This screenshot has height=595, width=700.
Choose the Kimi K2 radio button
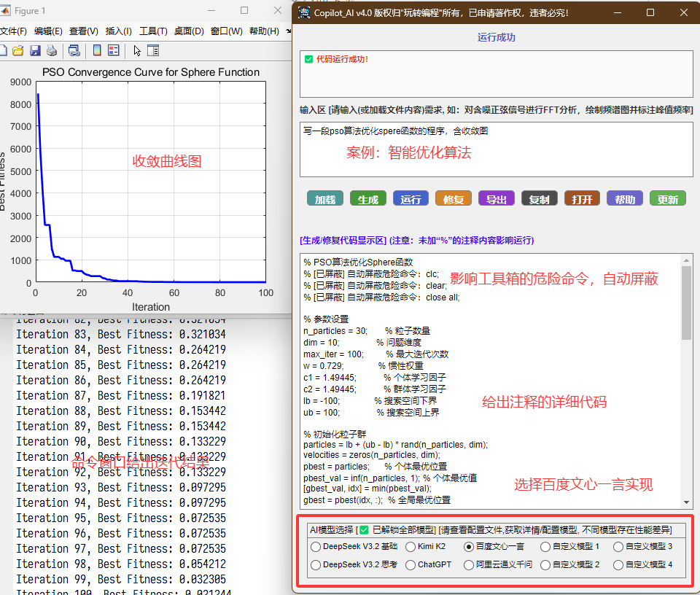tap(411, 546)
